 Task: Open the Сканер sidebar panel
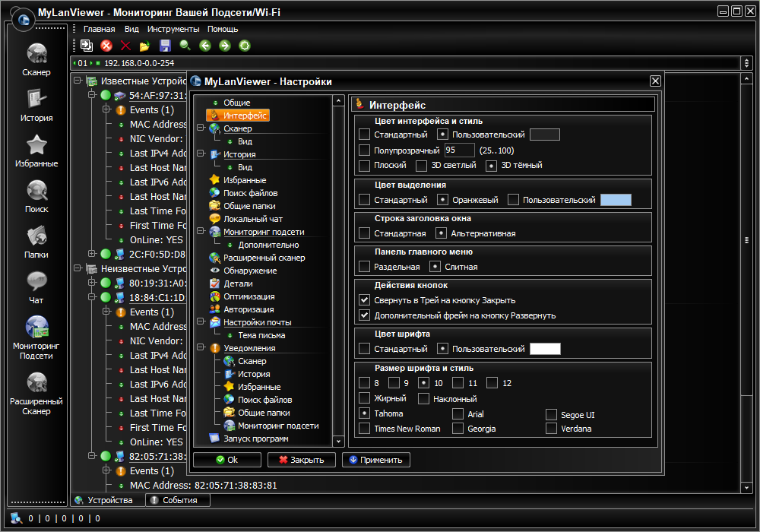click(36, 59)
